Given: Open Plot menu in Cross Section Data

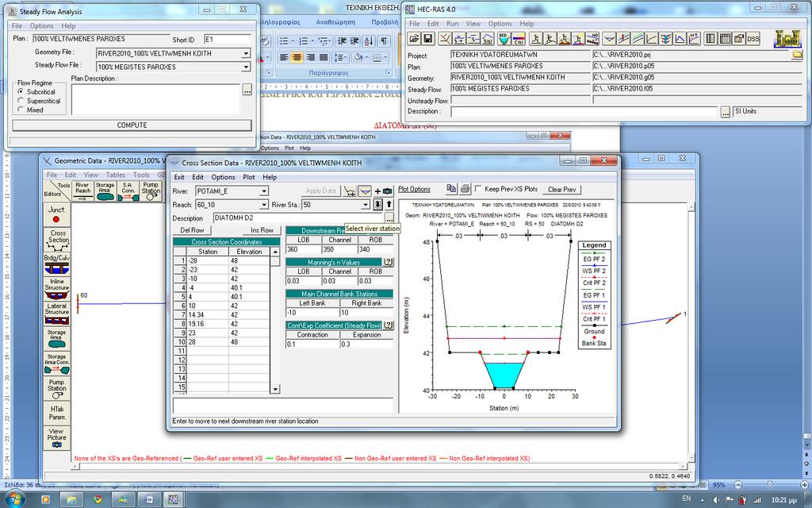Looking at the screenshot, I should (x=249, y=177).
